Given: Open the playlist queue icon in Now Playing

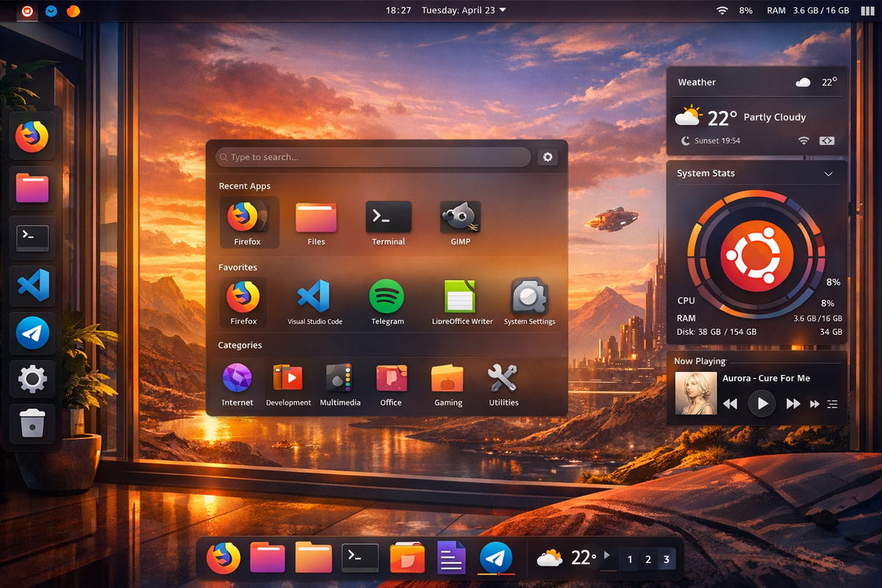Looking at the screenshot, I should click(832, 404).
